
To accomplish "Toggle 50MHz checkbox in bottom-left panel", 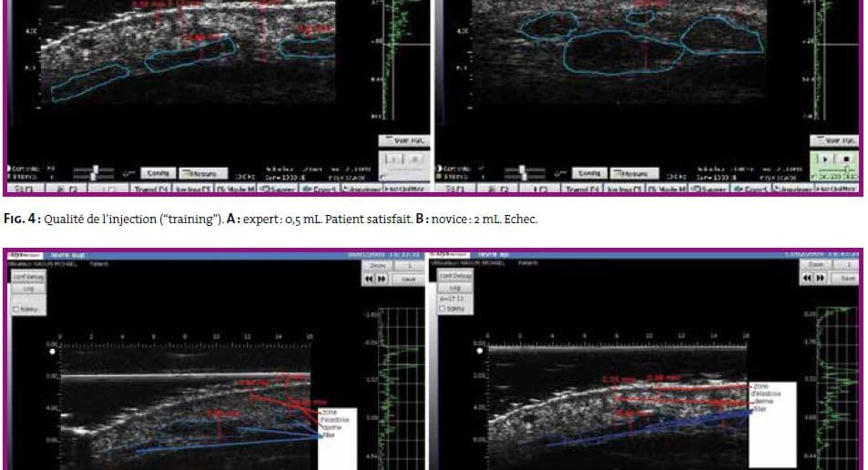I will (x=17, y=309).
